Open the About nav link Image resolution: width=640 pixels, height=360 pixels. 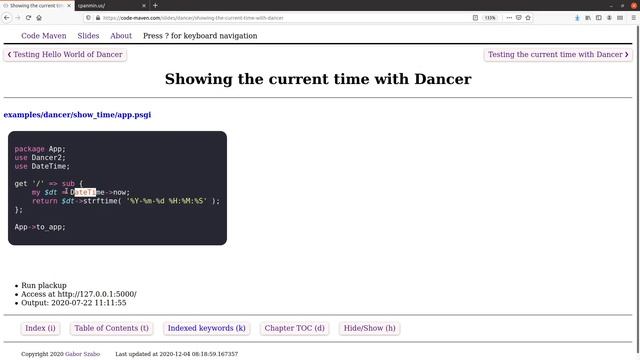point(121,36)
